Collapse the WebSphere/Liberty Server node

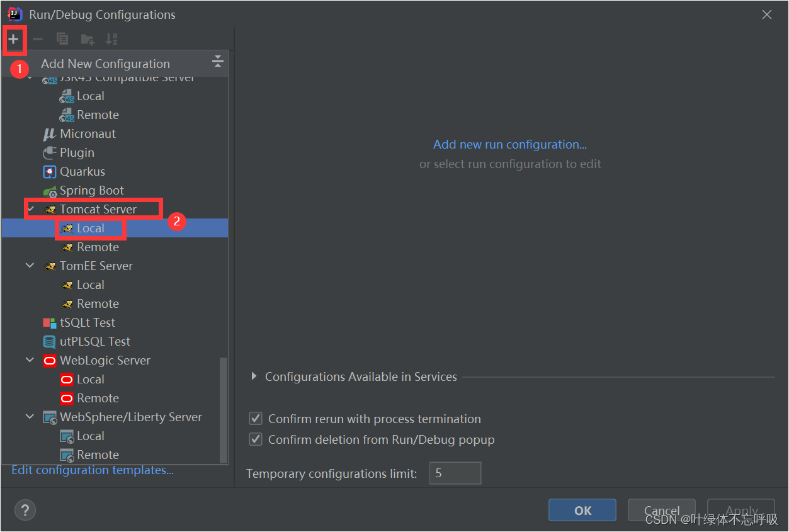(x=30, y=417)
